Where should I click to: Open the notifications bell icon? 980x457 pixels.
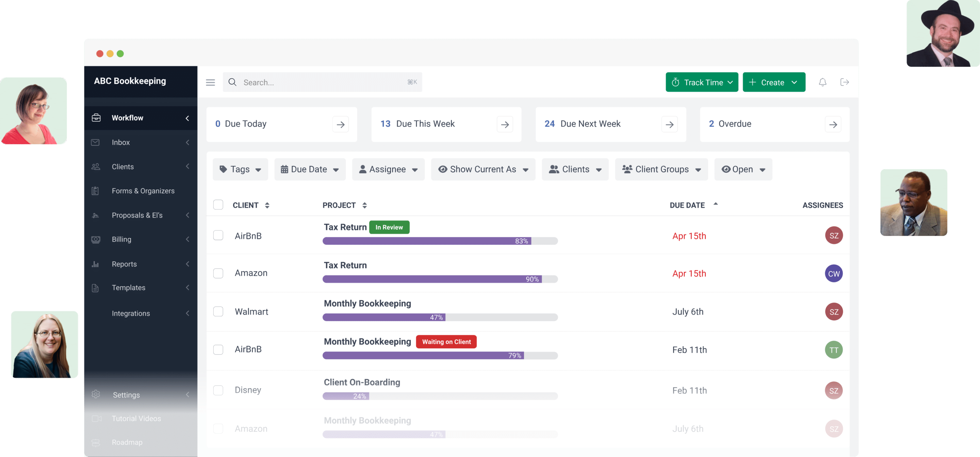pyautogui.click(x=822, y=82)
